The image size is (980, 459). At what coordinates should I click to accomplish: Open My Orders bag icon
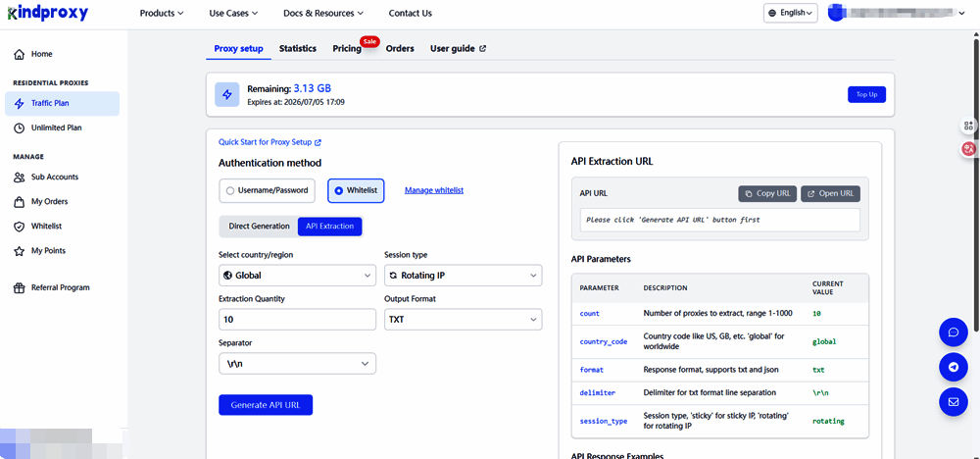pyautogui.click(x=19, y=202)
